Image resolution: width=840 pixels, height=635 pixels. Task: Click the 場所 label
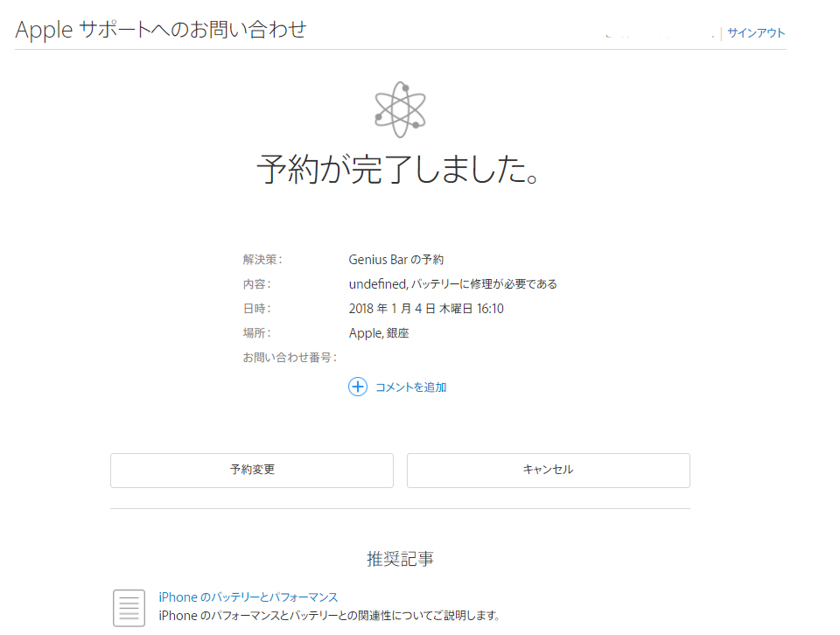[256, 333]
